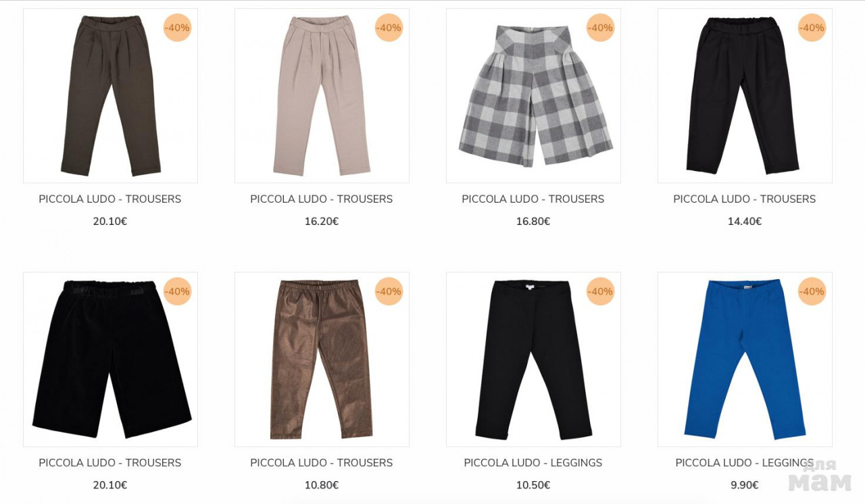Click the 14.40€ price of black trousers

[x=745, y=221]
